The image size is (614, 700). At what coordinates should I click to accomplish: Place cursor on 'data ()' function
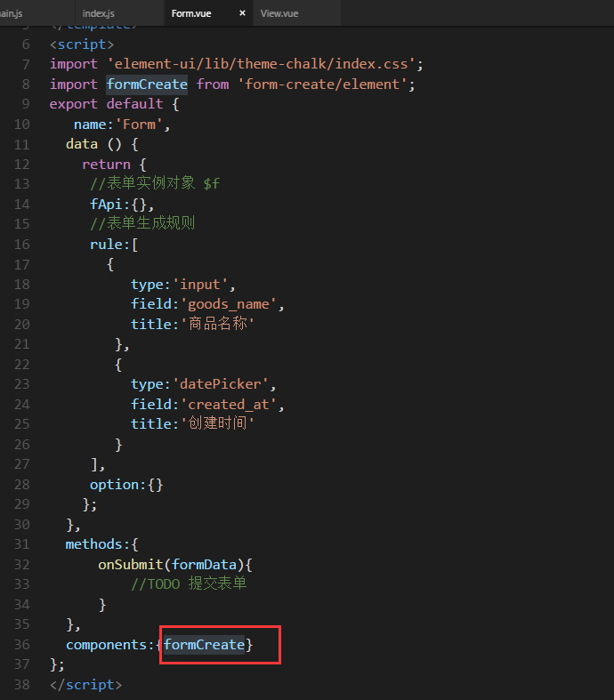click(93, 144)
